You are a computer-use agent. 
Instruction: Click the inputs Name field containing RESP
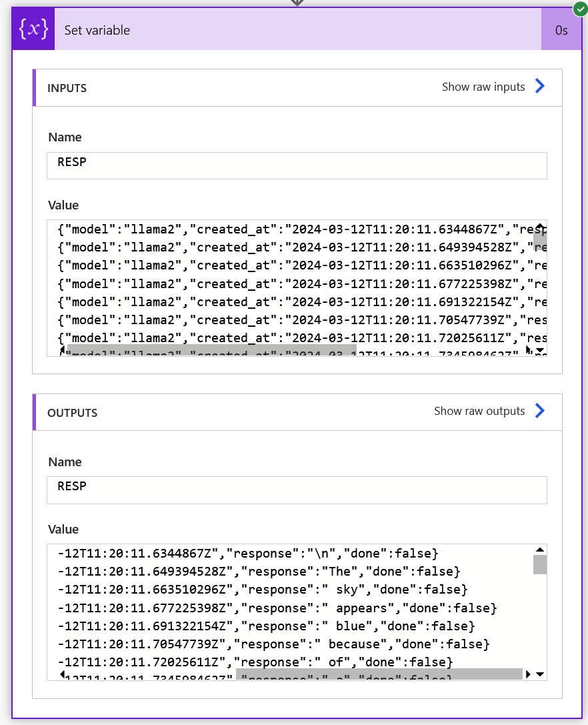[x=297, y=165]
